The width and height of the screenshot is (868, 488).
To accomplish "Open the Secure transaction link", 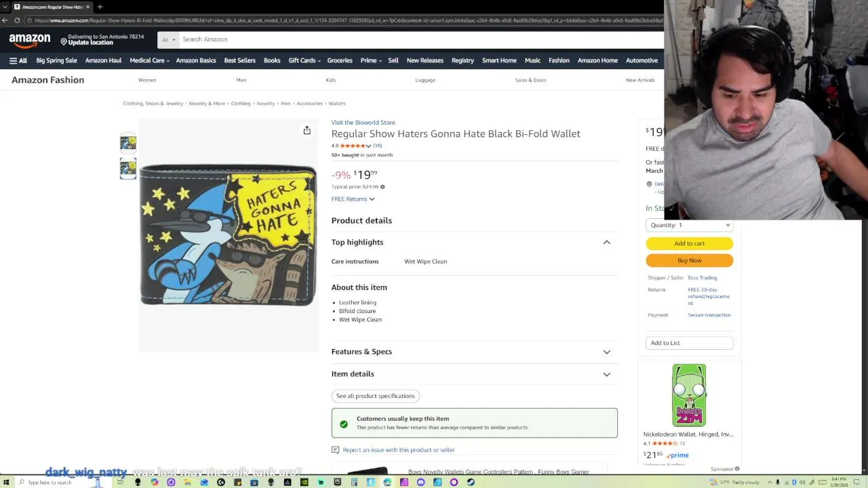I will pyautogui.click(x=709, y=315).
